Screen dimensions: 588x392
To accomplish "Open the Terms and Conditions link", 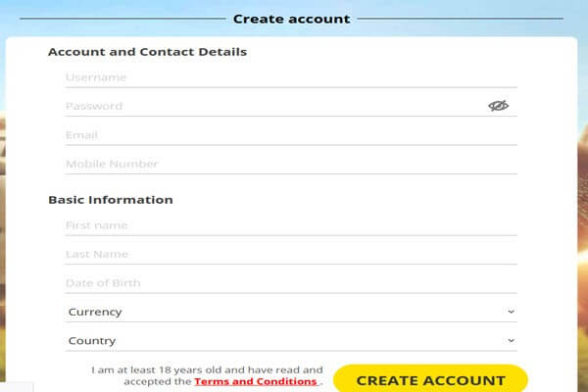I will (x=255, y=381).
